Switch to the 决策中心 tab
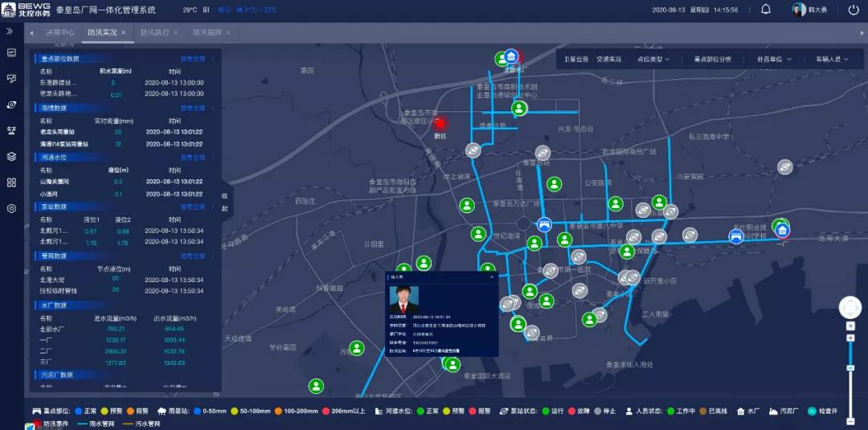Screen dimensions: 868x430 pos(60,33)
